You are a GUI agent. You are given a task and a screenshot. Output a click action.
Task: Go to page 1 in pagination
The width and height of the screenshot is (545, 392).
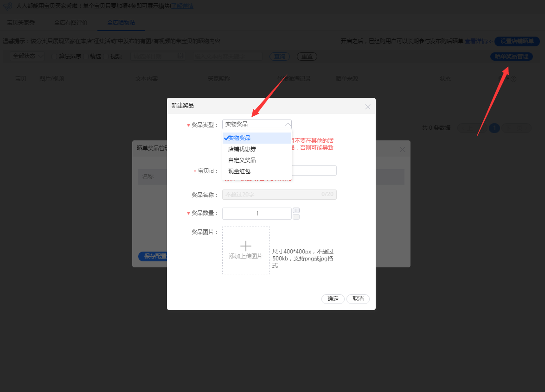[x=494, y=128]
